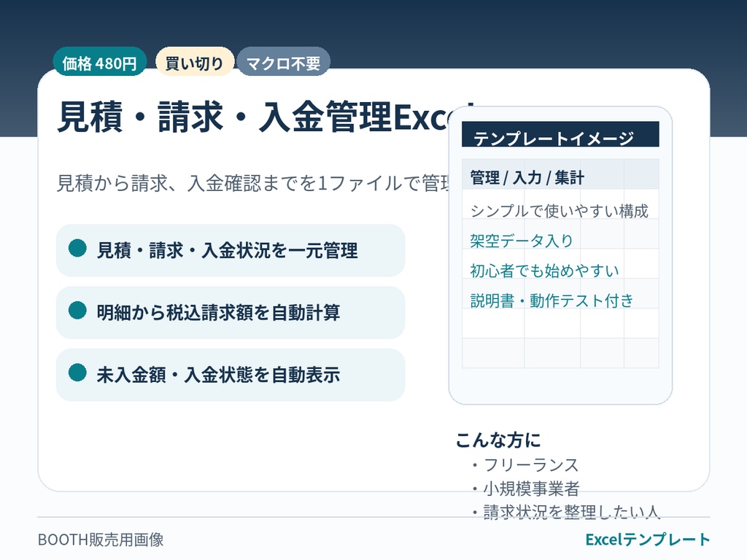Click the こんな方に heading

(x=498, y=440)
